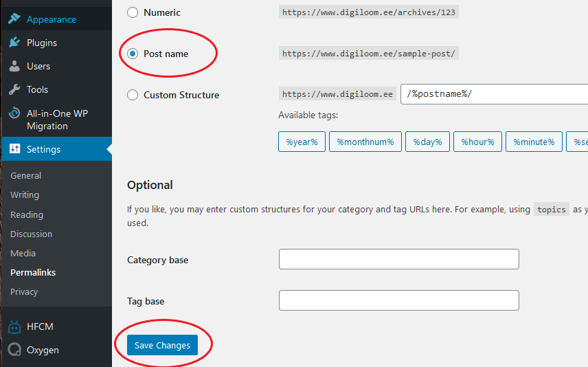Click the Tools wrench icon
588x367 pixels.
click(14, 89)
